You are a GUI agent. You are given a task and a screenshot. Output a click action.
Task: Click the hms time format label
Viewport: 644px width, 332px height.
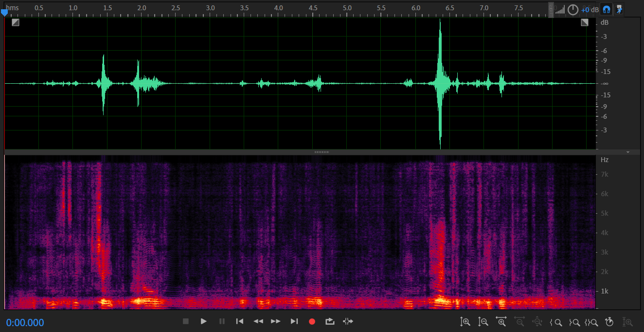coord(12,8)
